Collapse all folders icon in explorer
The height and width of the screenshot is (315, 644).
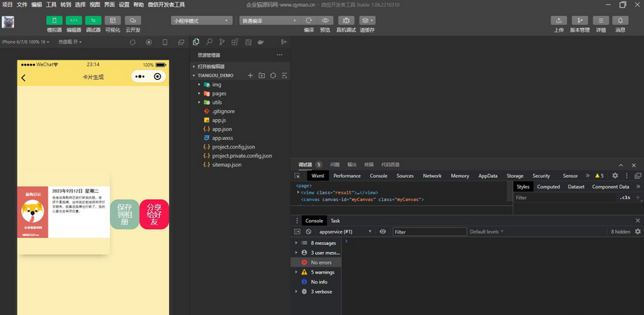[284, 75]
